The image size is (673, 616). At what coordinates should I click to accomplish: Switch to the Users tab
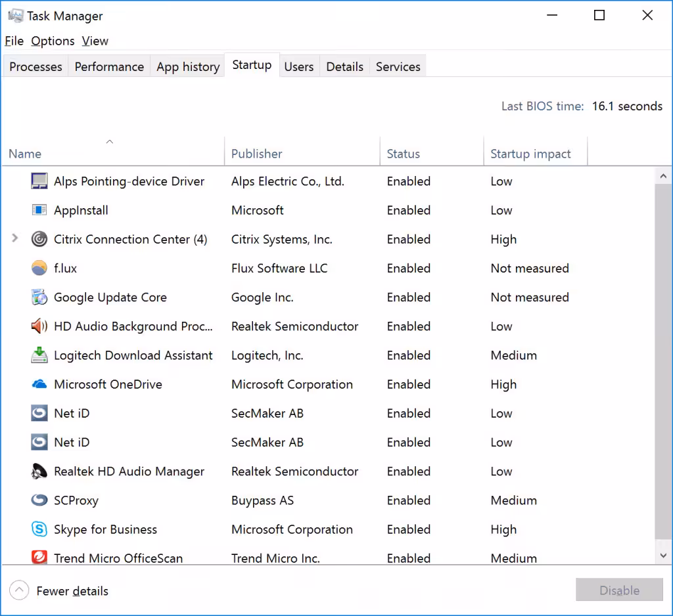(299, 66)
